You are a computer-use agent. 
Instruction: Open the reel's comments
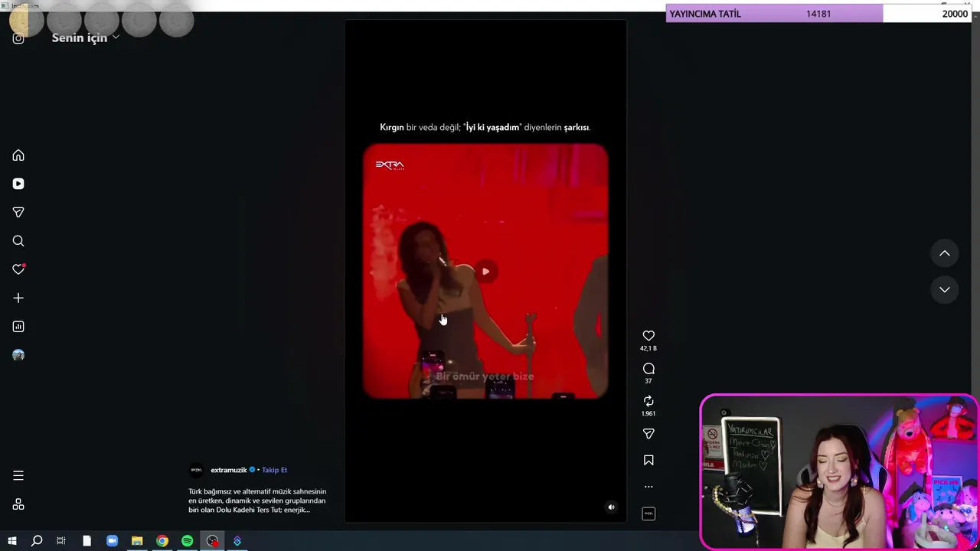[648, 369]
